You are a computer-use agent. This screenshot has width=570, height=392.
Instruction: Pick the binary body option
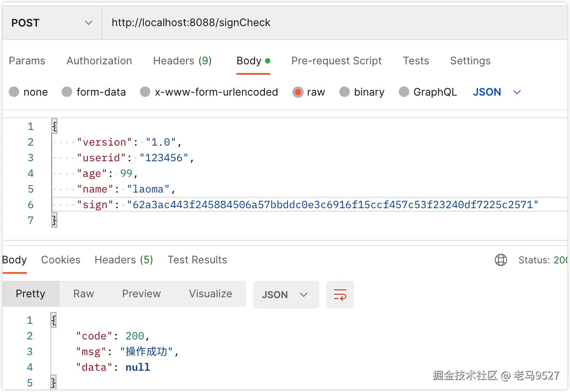(345, 92)
